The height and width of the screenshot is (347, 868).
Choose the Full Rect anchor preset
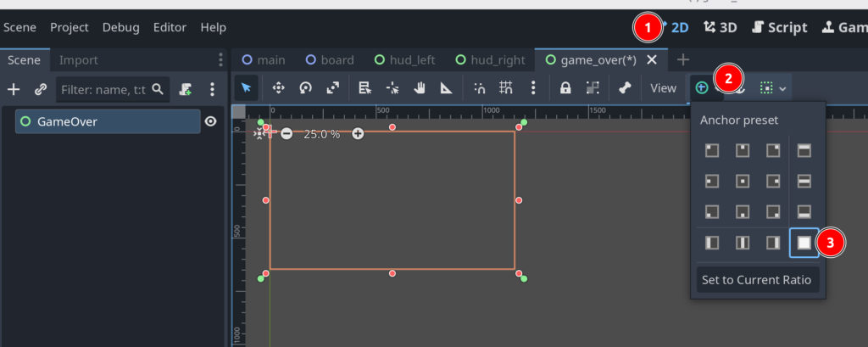[804, 243]
